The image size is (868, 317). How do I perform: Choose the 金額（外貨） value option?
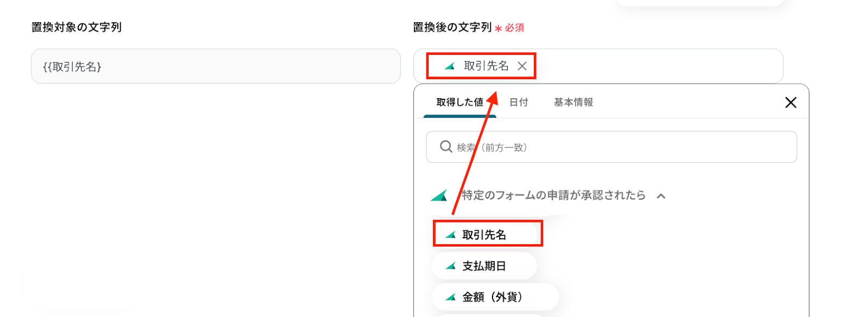[495, 297]
